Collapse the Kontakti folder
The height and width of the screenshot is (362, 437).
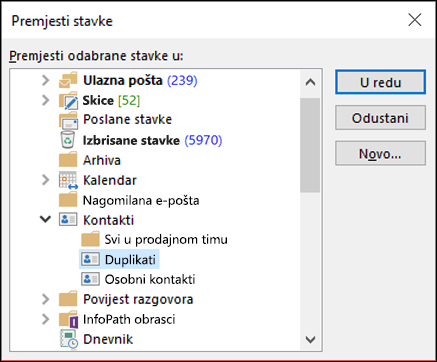point(45,219)
